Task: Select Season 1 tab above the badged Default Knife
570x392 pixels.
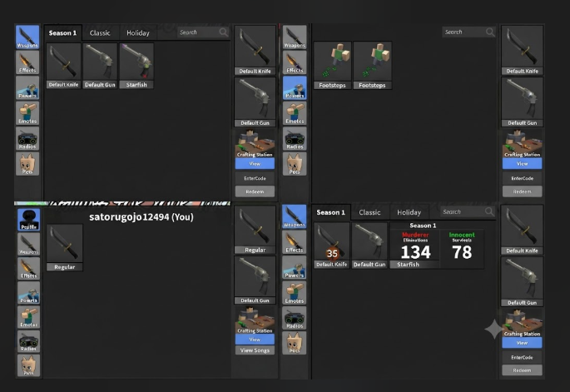Action: (x=330, y=212)
